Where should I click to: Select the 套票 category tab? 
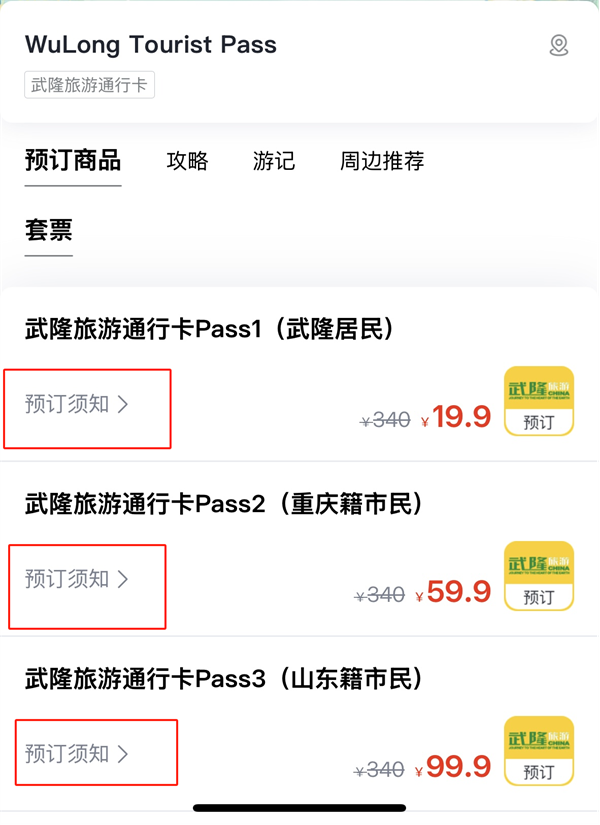coord(49,230)
